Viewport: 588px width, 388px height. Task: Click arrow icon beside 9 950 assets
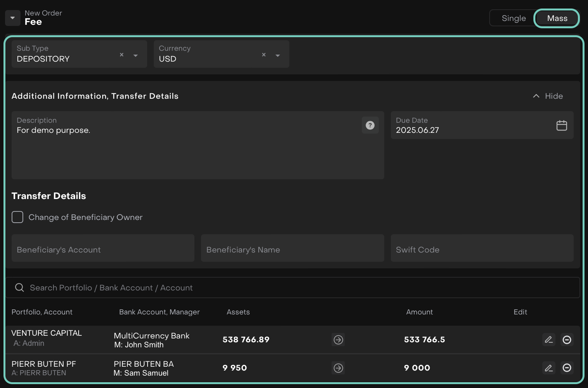pyautogui.click(x=338, y=368)
